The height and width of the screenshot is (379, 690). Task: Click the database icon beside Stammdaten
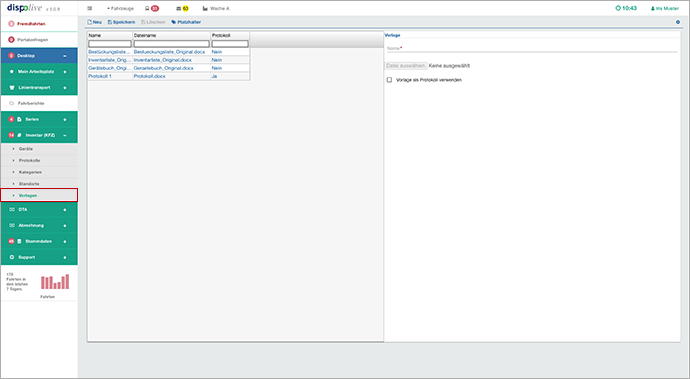(x=19, y=241)
